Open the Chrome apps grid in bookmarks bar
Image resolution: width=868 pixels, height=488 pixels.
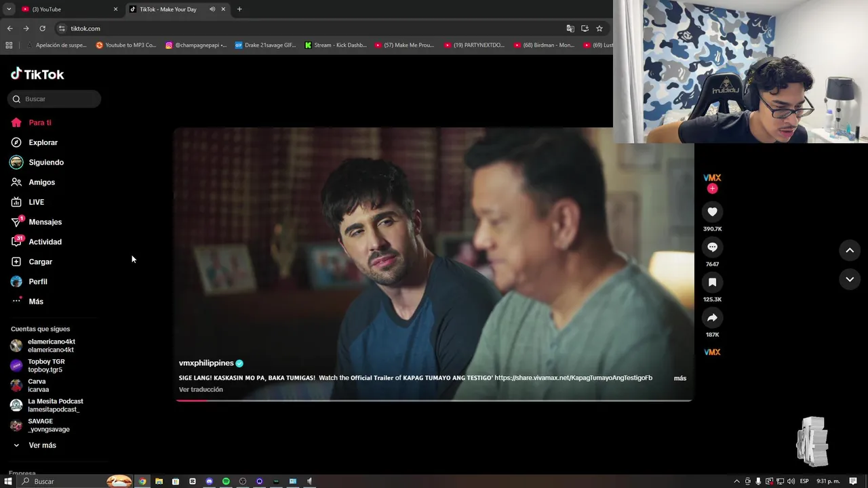[x=9, y=45]
